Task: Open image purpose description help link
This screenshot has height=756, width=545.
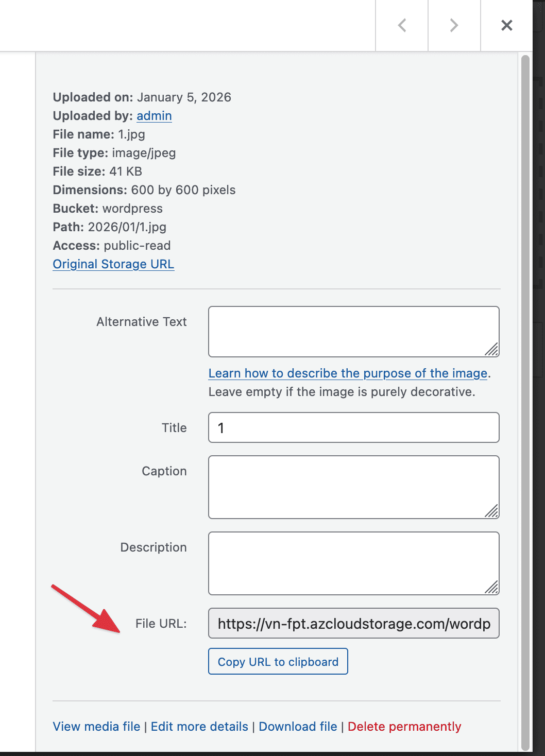Action: (x=348, y=373)
